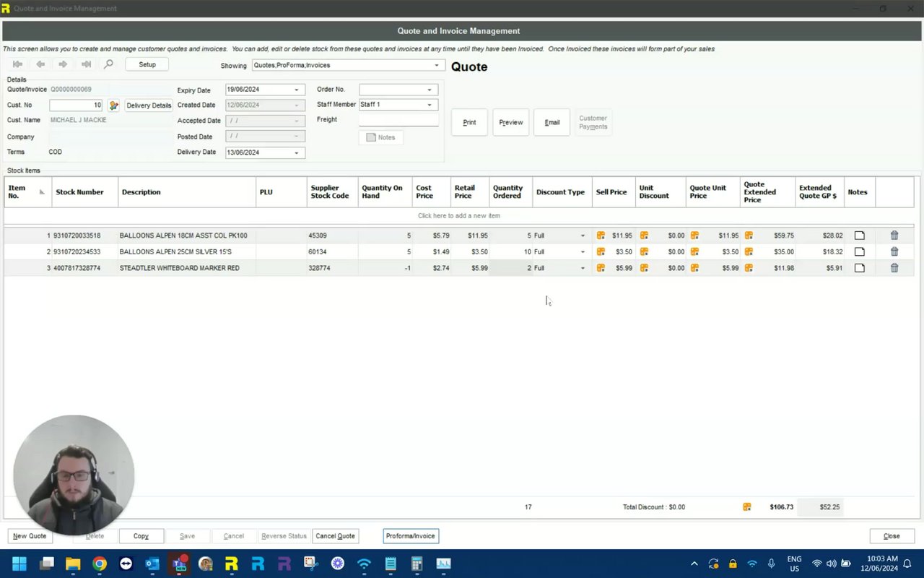Click Unit Discount icon for BALLOONS ALPEN 25CM SILVER
This screenshot has width=924, height=578.
click(x=644, y=251)
